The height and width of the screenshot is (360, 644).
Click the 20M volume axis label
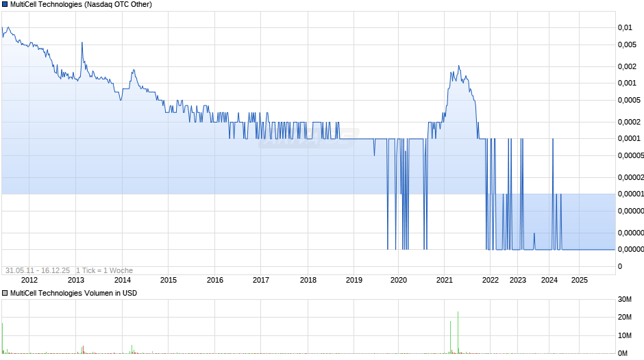(x=625, y=317)
